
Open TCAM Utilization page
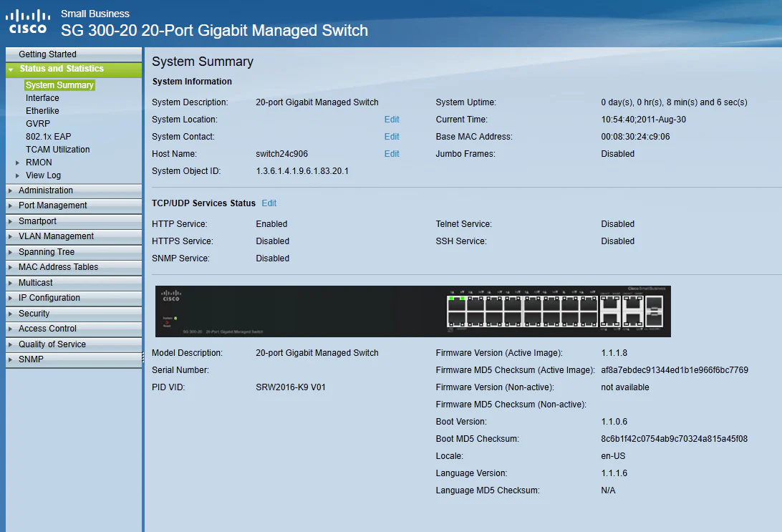pos(58,150)
